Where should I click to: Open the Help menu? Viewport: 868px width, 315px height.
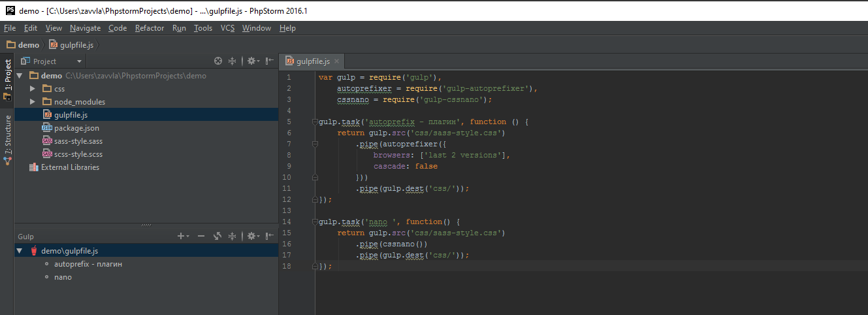point(287,28)
